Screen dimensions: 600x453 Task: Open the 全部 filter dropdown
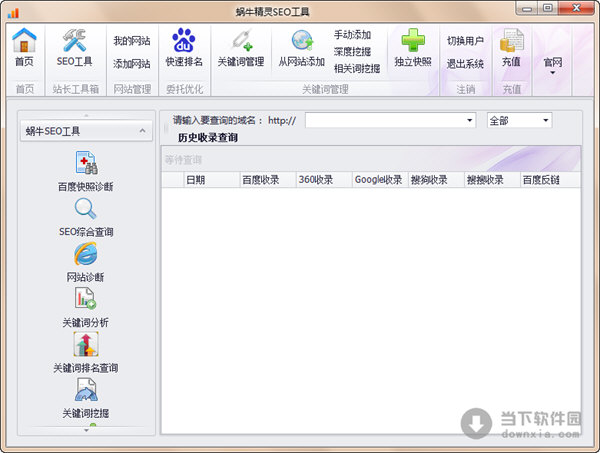pos(546,121)
